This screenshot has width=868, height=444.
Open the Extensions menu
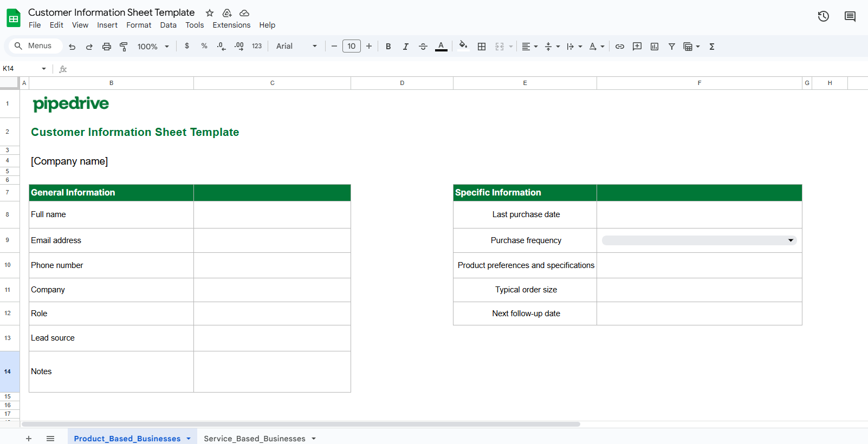pyautogui.click(x=231, y=25)
